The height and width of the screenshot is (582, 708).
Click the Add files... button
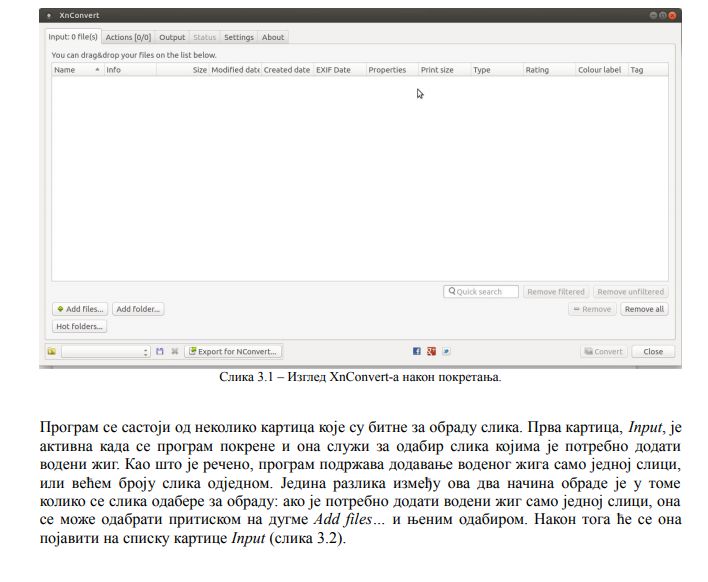pos(80,309)
